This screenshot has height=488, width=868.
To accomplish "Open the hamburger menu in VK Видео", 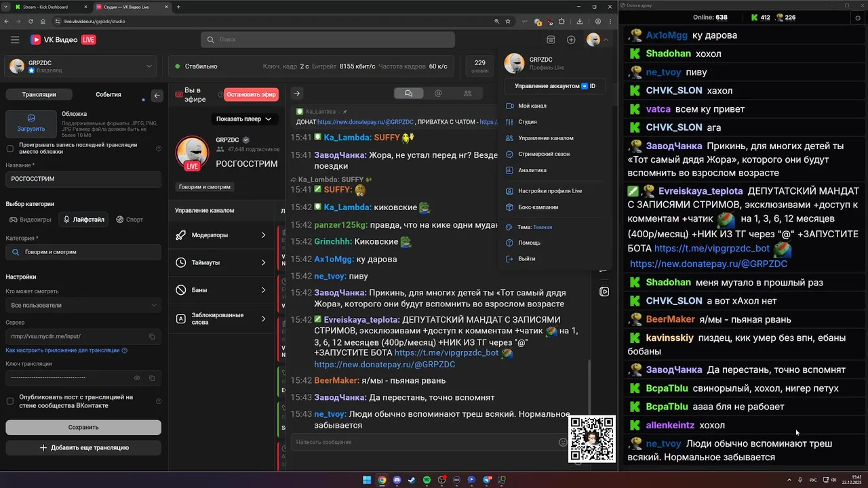I will [x=15, y=40].
